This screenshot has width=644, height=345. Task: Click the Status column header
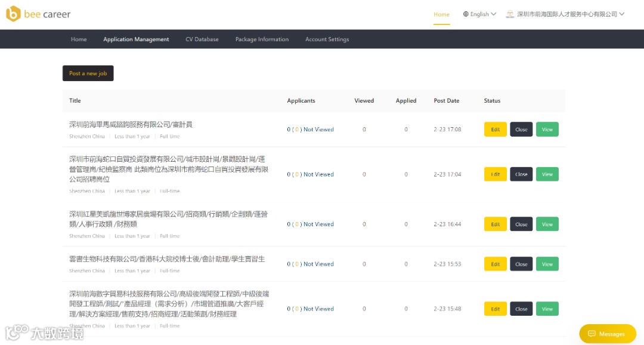click(x=492, y=100)
